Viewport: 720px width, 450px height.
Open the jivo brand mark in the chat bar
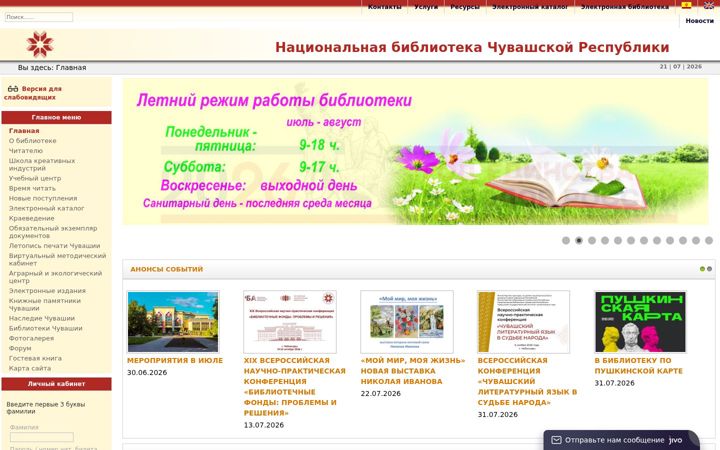click(675, 440)
